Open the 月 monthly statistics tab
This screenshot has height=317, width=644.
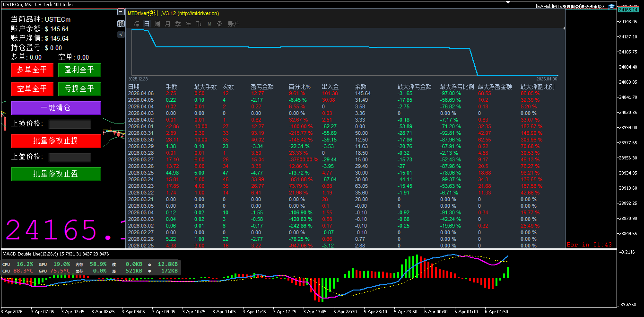(x=168, y=24)
